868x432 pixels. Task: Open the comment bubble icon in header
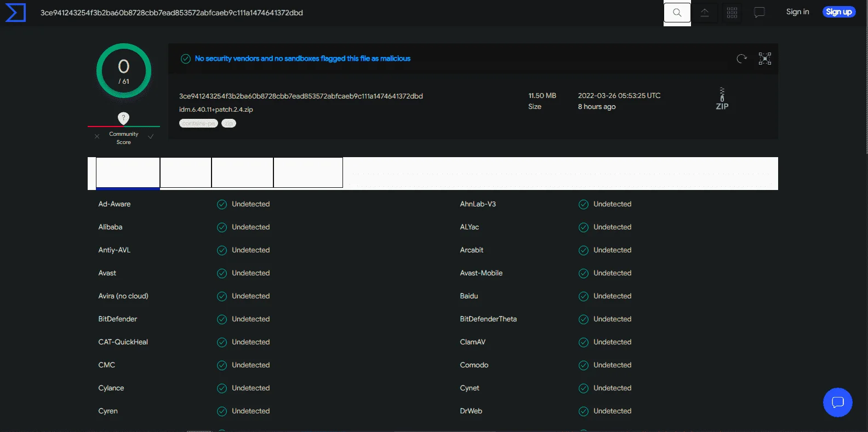pyautogui.click(x=759, y=13)
